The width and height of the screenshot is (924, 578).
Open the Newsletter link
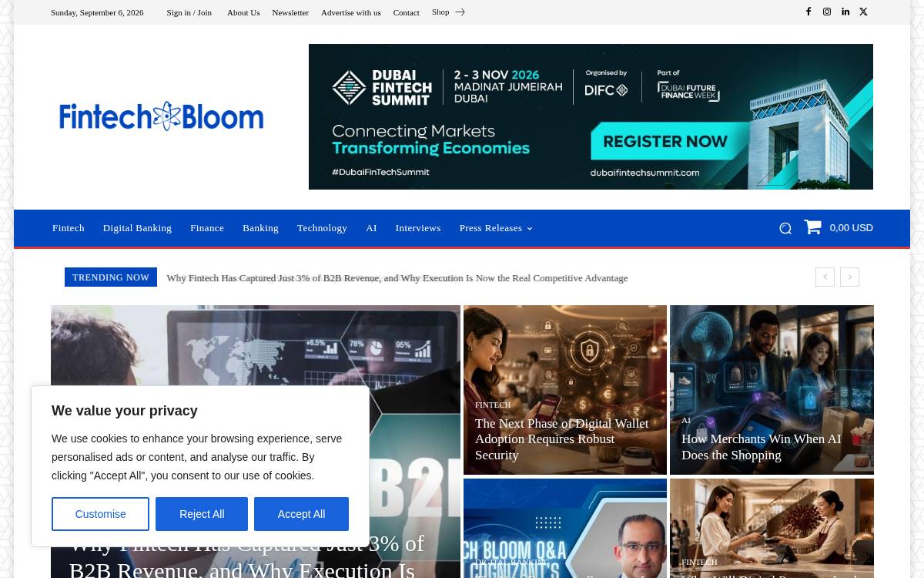pyautogui.click(x=290, y=12)
